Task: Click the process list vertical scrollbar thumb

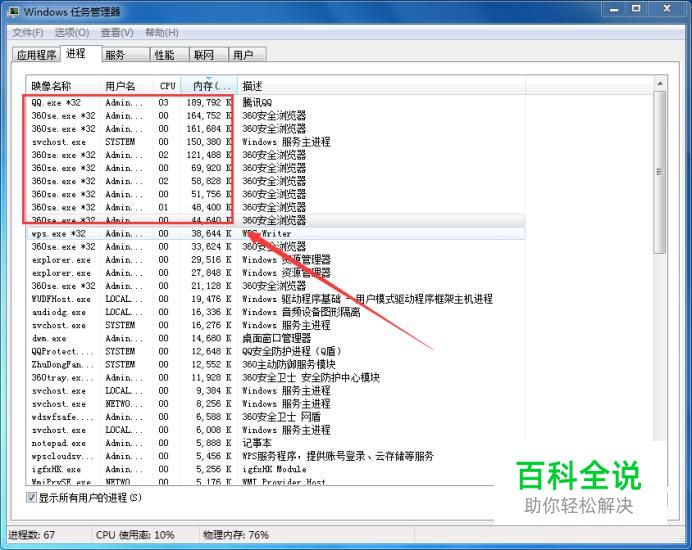Action: pyautogui.click(x=660, y=172)
